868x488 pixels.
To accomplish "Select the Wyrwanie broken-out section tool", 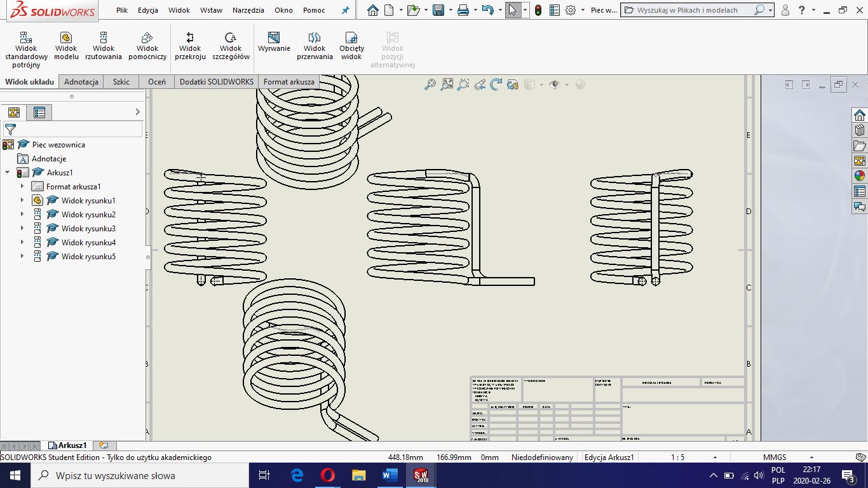I will point(274,43).
